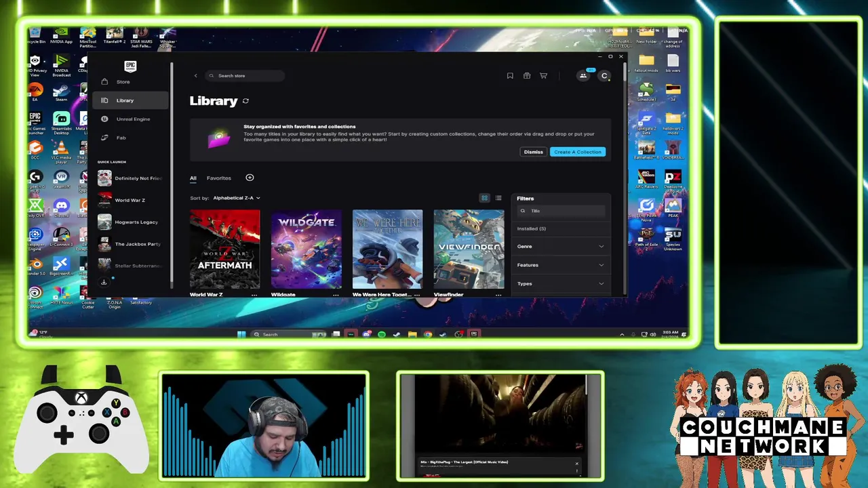Open Chrome from the taskbar
Viewport: 868px width, 488px height.
click(x=427, y=334)
